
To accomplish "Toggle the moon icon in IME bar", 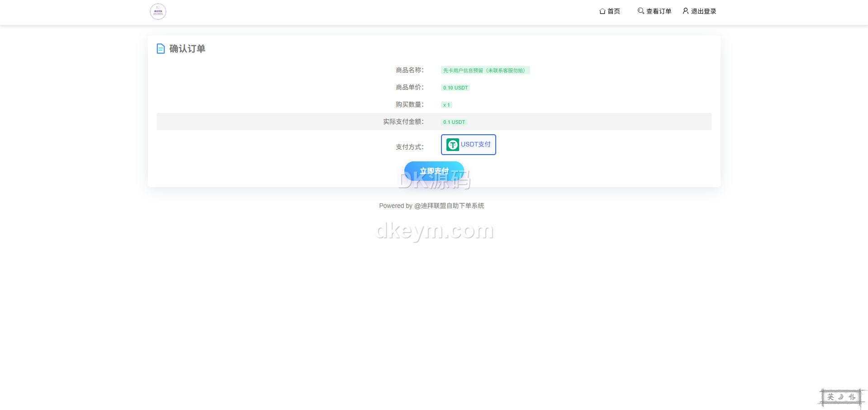I will tap(841, 397).
